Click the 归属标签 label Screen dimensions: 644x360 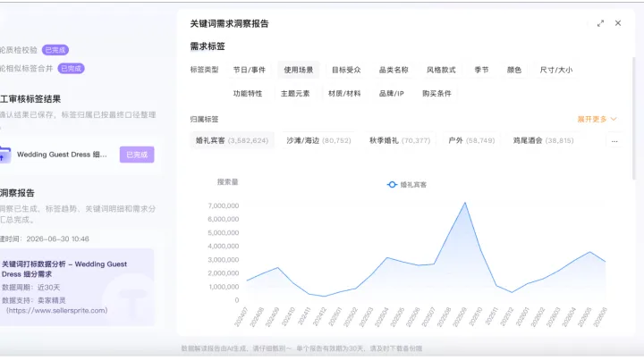(x=204, y=120)
